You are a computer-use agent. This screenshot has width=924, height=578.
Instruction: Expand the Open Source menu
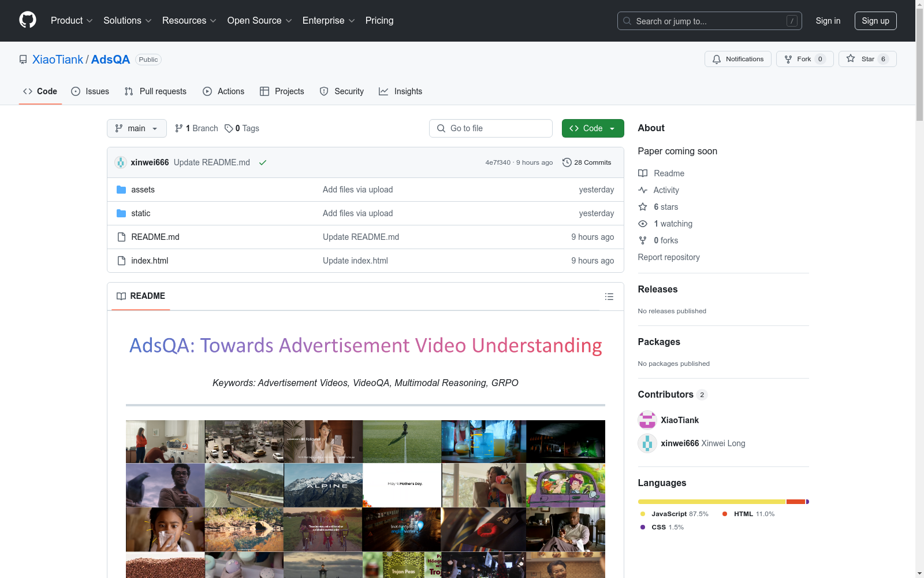coord(260,20)
